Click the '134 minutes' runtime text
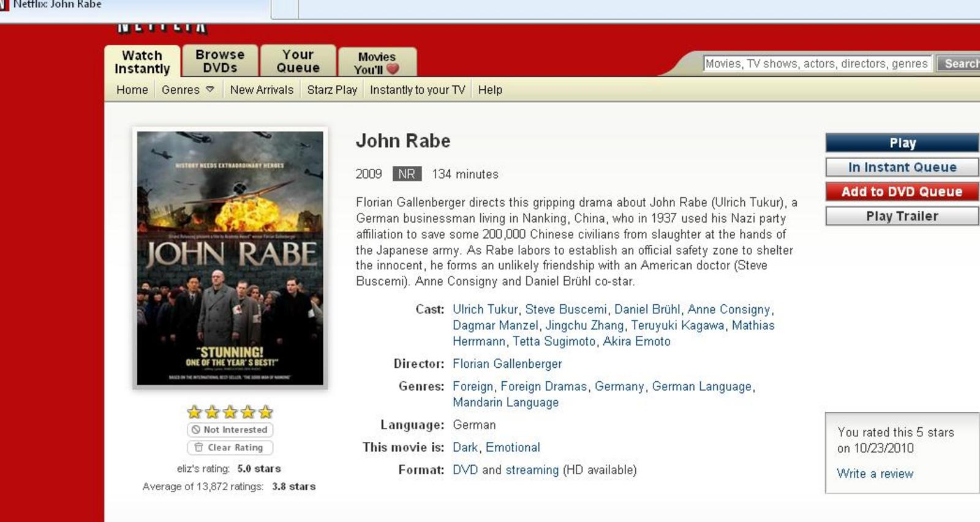980x522 pixels. pos(465,174)
